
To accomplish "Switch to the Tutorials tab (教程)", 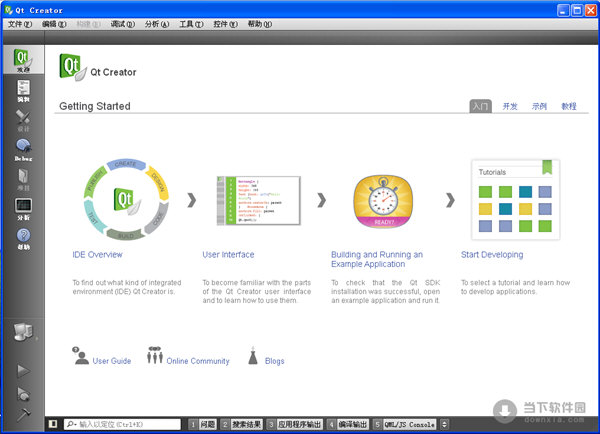I will coord(569,106).
